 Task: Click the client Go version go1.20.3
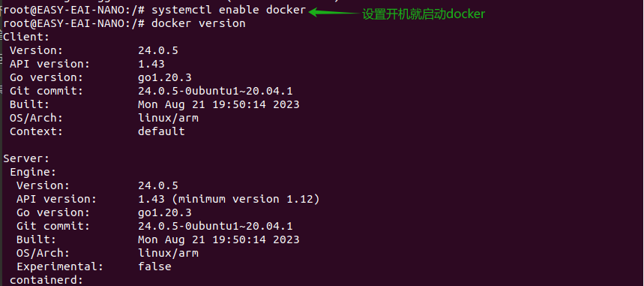[165, 78]
